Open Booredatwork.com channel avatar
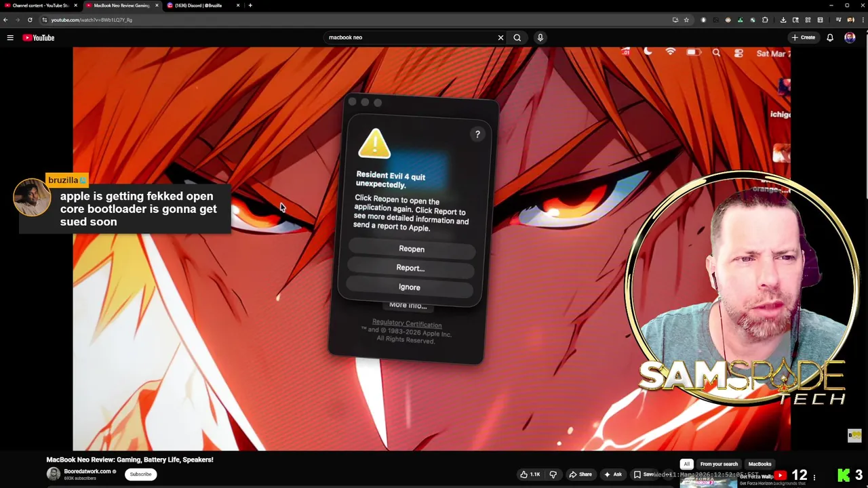Image resolution: width=868 pixels, height=488 pixels. (53, 474)
